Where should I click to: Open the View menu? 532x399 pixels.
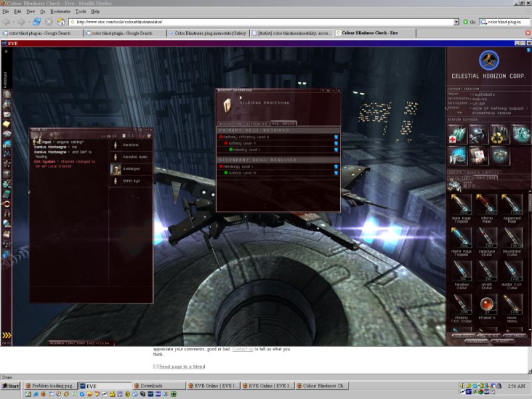[x=31, y=11]
